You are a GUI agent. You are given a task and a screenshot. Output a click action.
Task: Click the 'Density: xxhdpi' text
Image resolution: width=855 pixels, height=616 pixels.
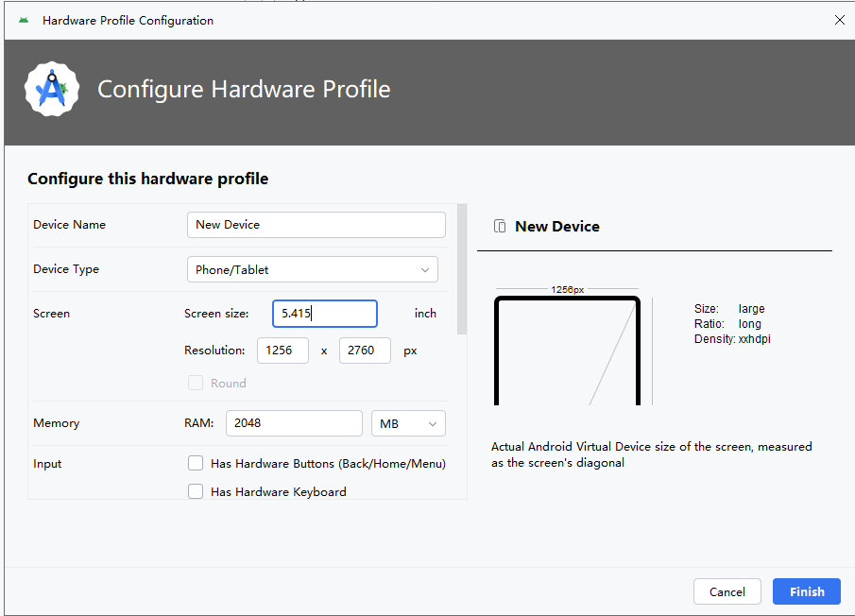tap(732, 339)
